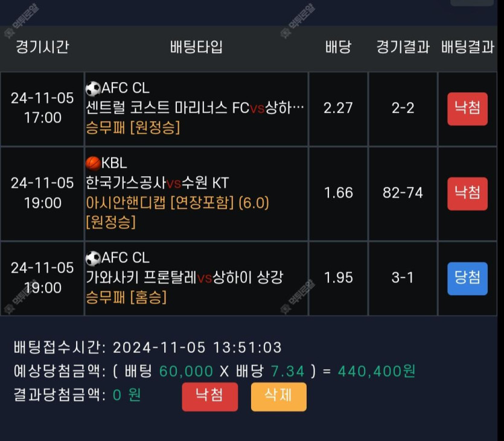Screen dimensions: 504x441
Task: Click the 440,400원 expected payout amount
Action: click(377, 371)
